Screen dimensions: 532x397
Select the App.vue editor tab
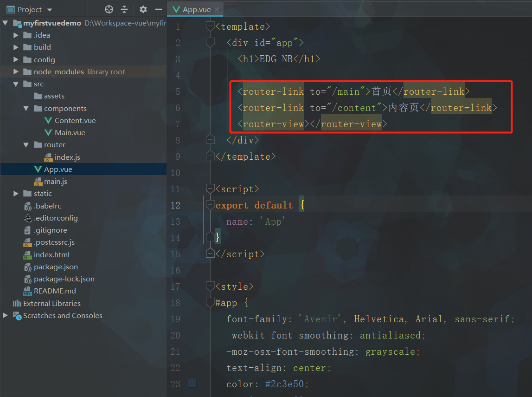coord(196,9)
